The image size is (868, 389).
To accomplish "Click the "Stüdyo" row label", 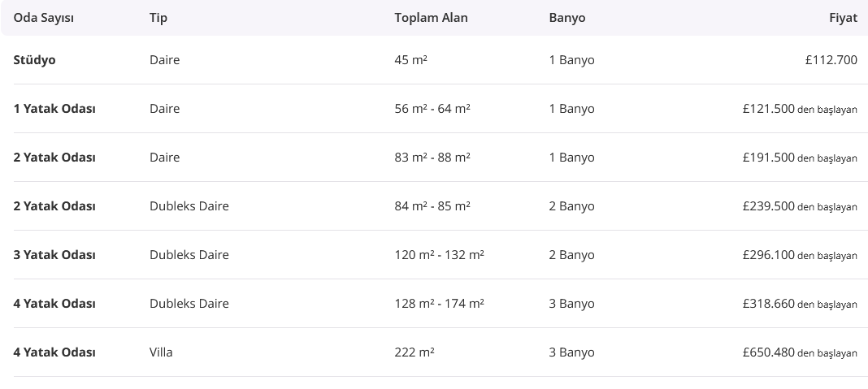I will [x=35, y=60].
